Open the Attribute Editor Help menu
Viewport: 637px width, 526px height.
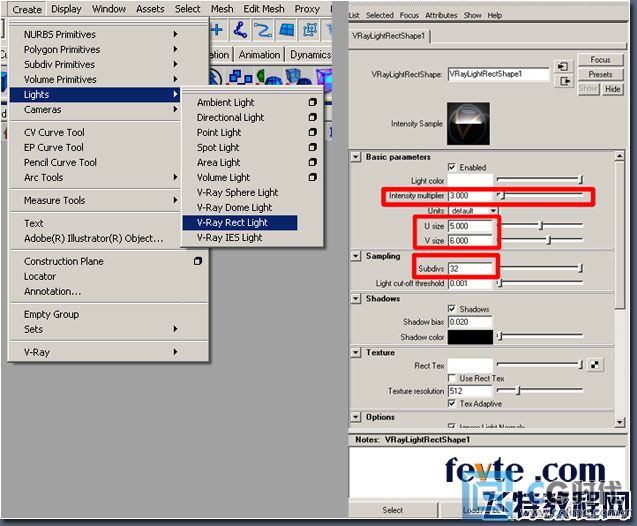pos(494,15)
